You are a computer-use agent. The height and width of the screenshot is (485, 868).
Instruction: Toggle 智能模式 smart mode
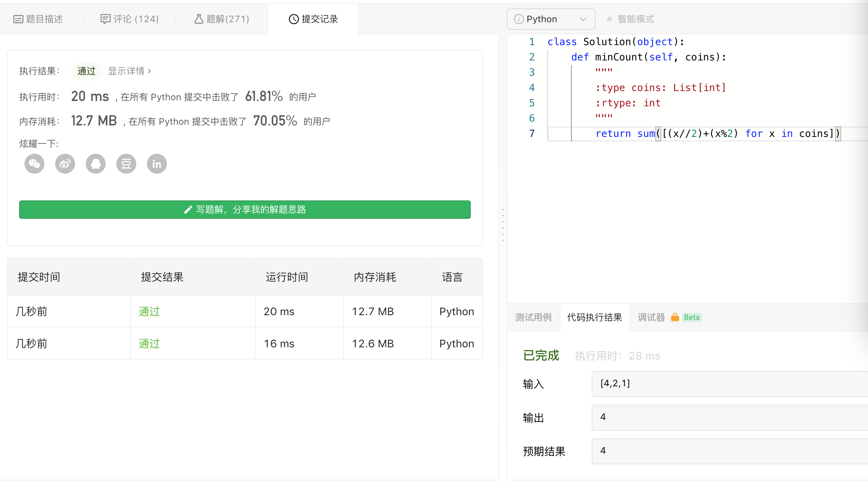[631, 19]
